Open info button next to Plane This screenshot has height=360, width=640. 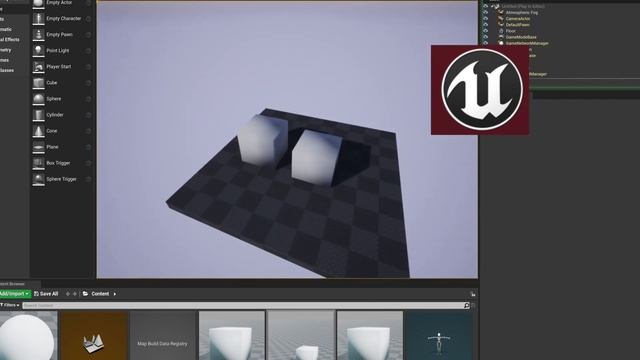coord(88,147)
